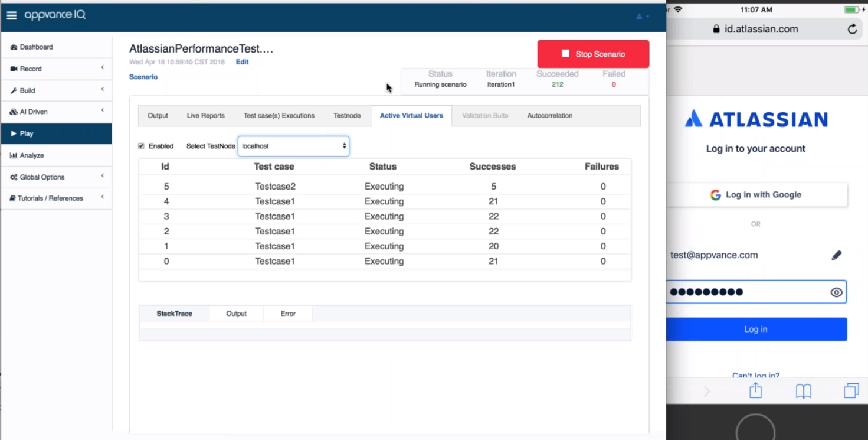
Task: Click the blue Log in button
Action: [756, 330]
